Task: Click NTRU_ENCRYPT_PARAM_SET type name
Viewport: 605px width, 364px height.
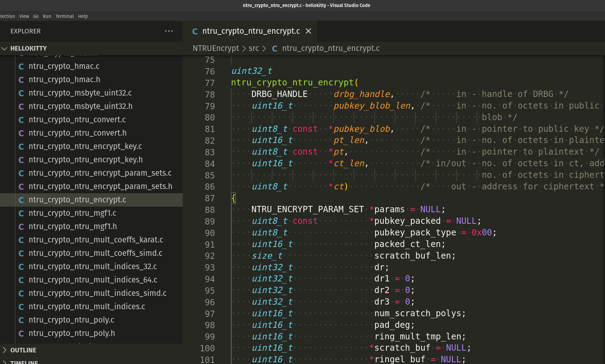Action: click(308, 209)
